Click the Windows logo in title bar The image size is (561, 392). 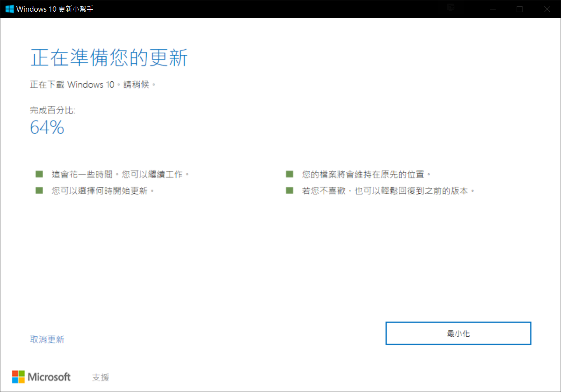(x=9, y=9)
